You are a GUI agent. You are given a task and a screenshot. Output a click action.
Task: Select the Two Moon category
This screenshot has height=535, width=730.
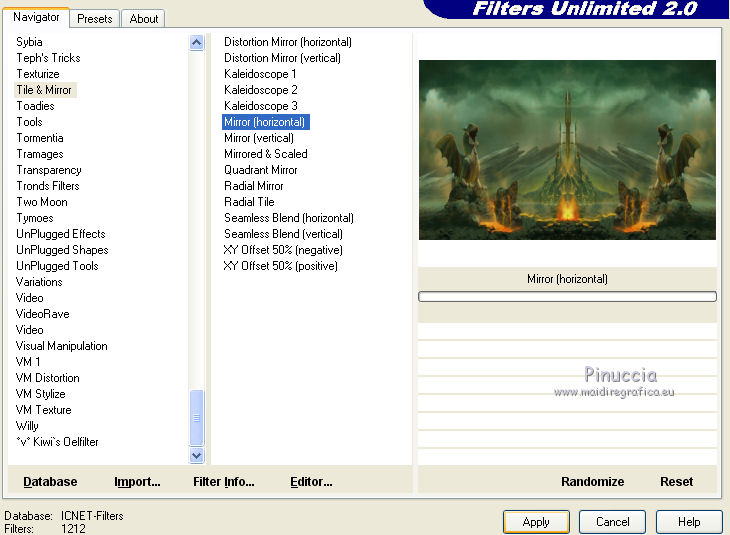click(x=42, y=202)
